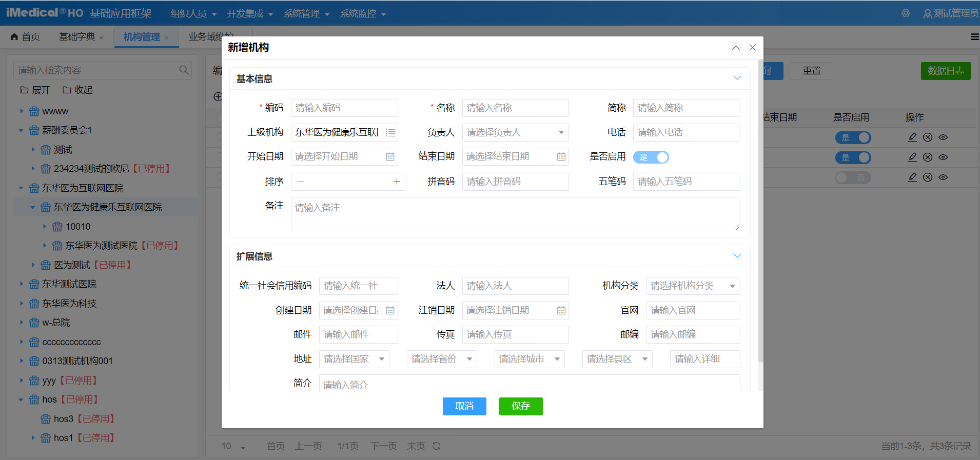Focus 备注 textarea
The height and width of the screenshot is (460, 980).
click(515, 214)
